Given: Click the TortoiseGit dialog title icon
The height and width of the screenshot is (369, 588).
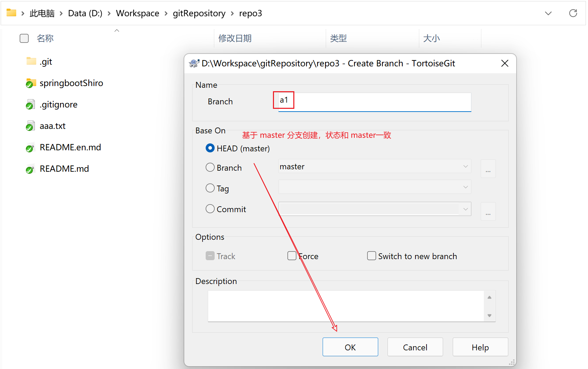Looking at the screenshot, I should [194, 63].
